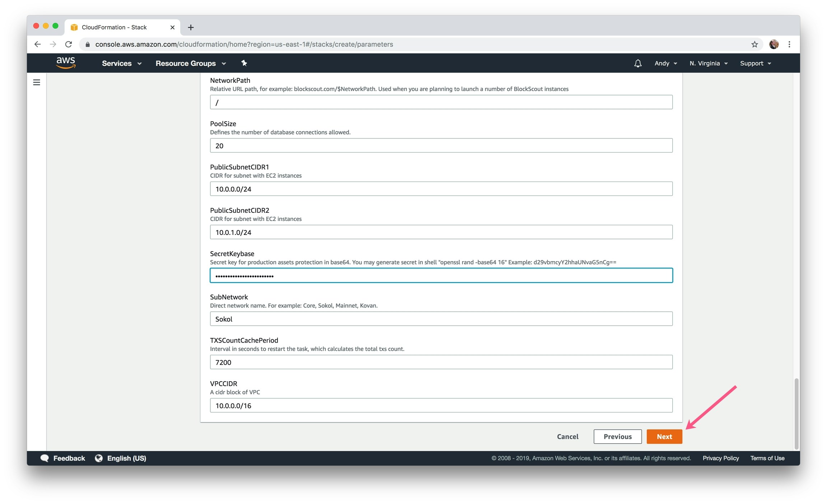Click the TXSCountCachePeriod field with 7200

pos(441,362)
